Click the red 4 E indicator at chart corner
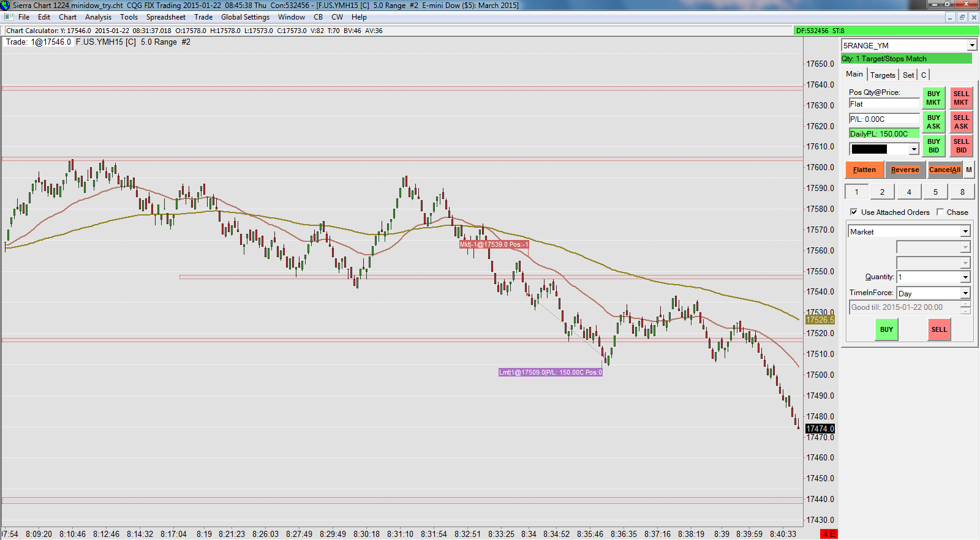The height and width of the screenshot is (540, 980). click(828, 534)
